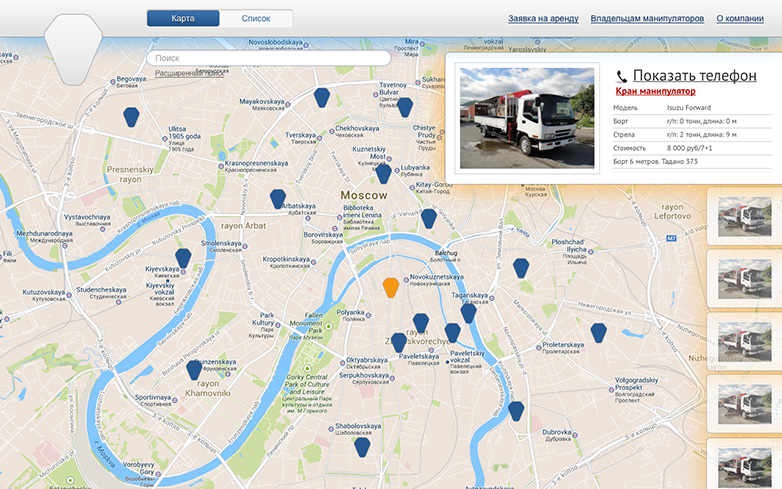Select blue marker northeast of Proletarskaya
Screen dimensions: 782x489
click(598, 332)
